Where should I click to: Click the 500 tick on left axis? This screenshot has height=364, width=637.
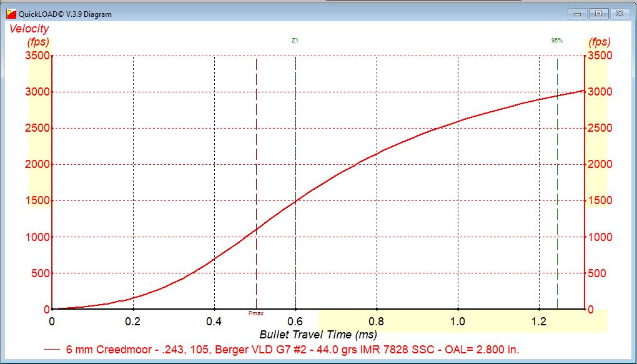coord(40,273)
